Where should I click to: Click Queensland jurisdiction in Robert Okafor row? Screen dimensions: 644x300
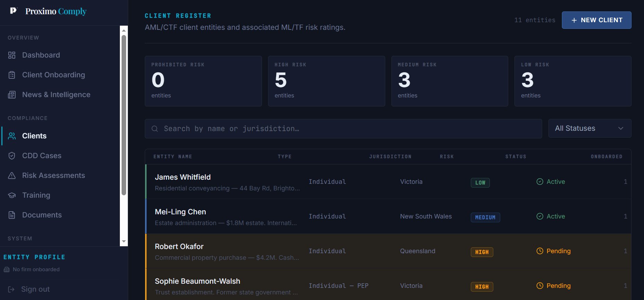pyautogui.click(x=417, y=251)
